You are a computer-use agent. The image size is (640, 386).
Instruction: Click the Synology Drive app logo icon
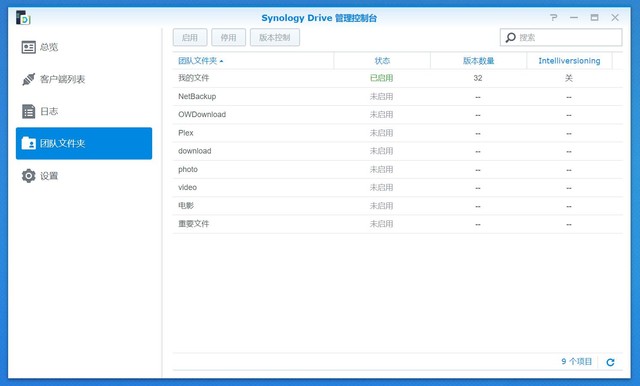(x=23, y=18)
